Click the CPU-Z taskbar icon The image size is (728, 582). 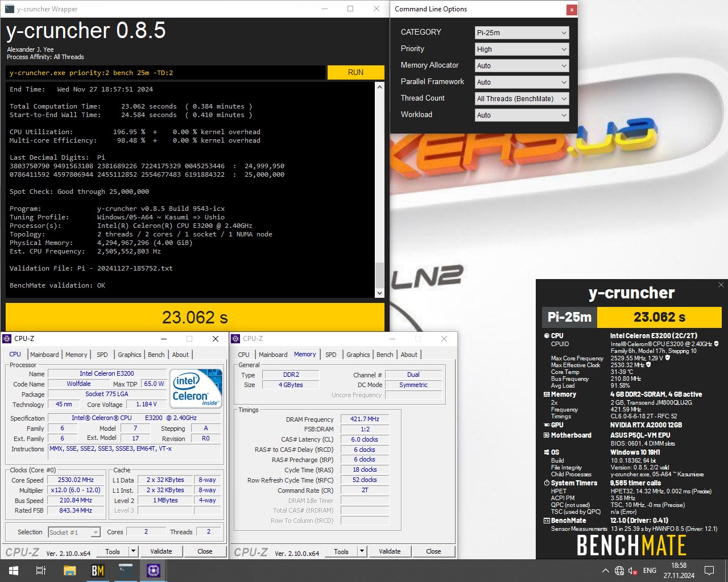click(153, 571)
